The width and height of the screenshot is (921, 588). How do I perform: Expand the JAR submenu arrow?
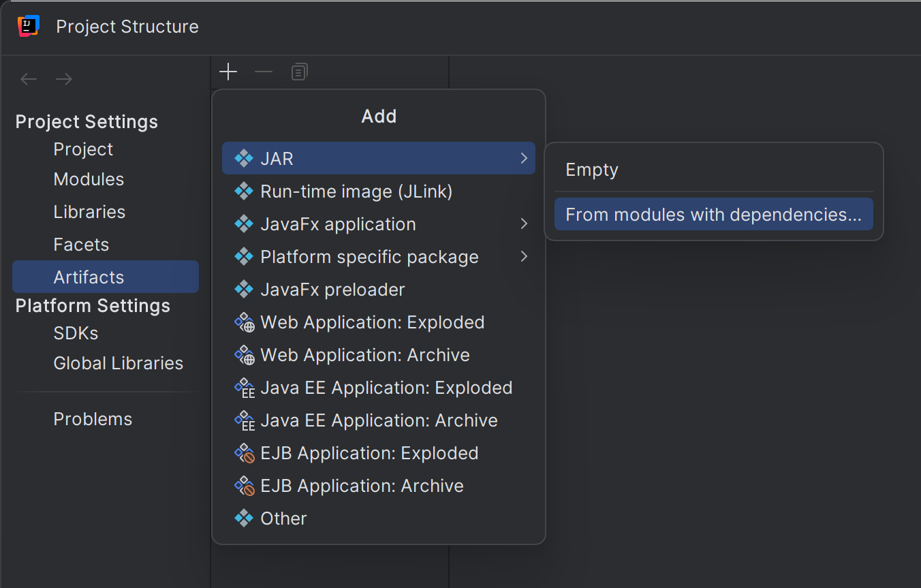tap(523, 159)
